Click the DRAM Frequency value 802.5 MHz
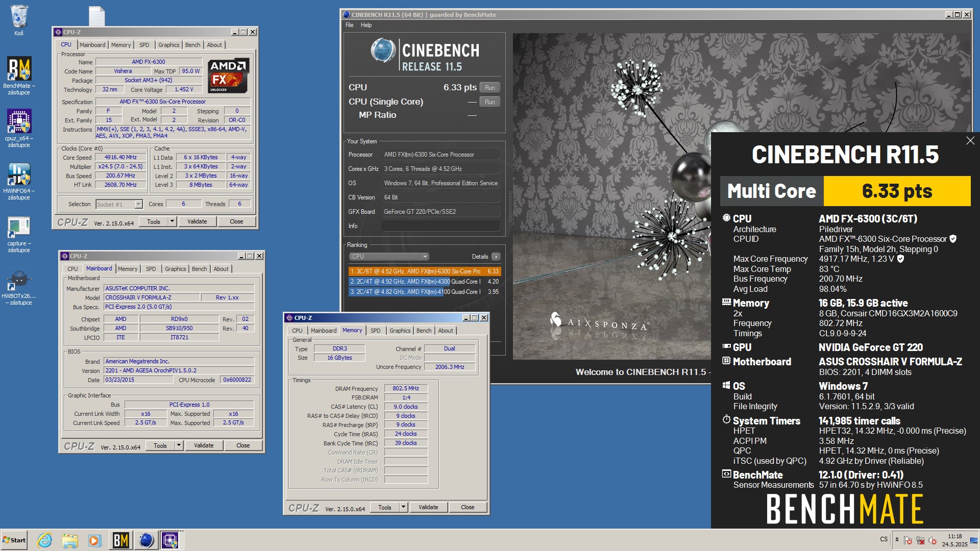 (x=406, y=389)
